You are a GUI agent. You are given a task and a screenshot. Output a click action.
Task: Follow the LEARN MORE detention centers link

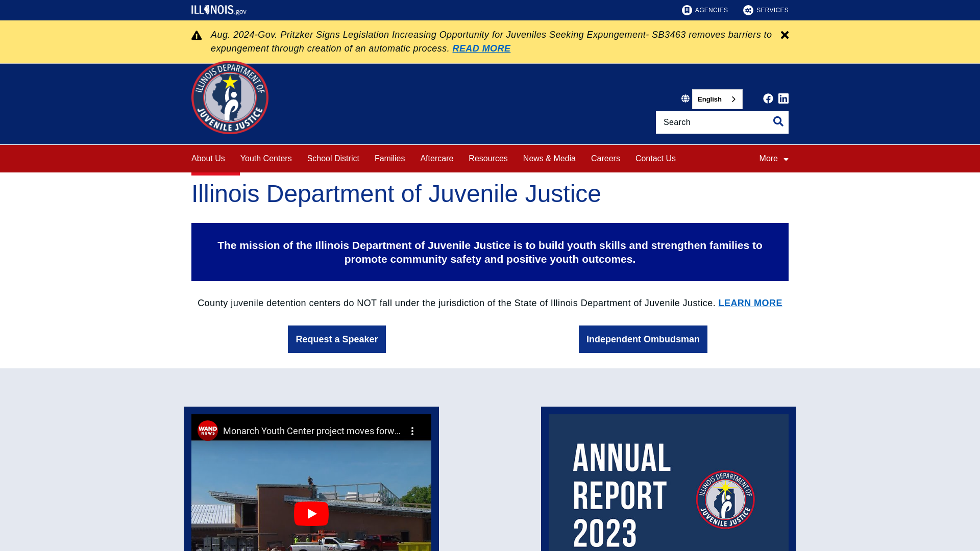tap(750, 303)
